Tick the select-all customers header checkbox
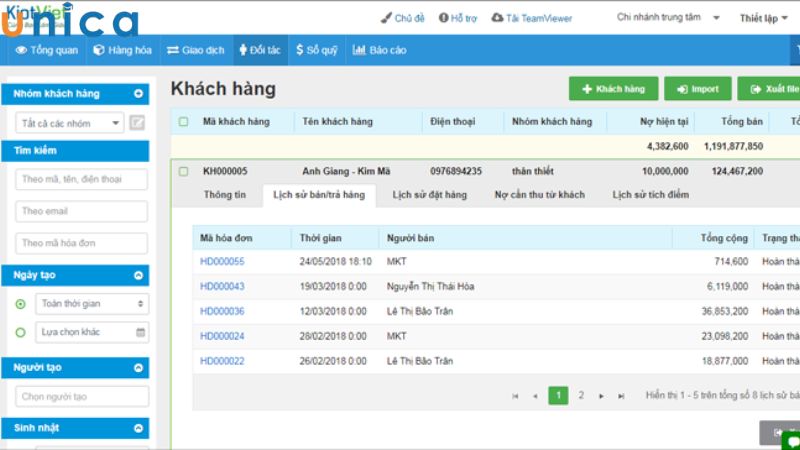The width and height of the screenshot is (800, 450). pos(183,121)
